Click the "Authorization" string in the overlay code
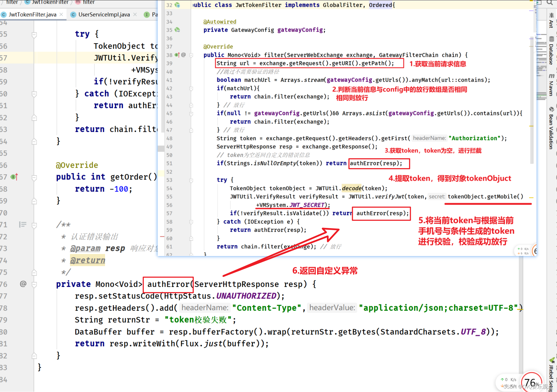557x392 pixels. (x=474, y=138)
